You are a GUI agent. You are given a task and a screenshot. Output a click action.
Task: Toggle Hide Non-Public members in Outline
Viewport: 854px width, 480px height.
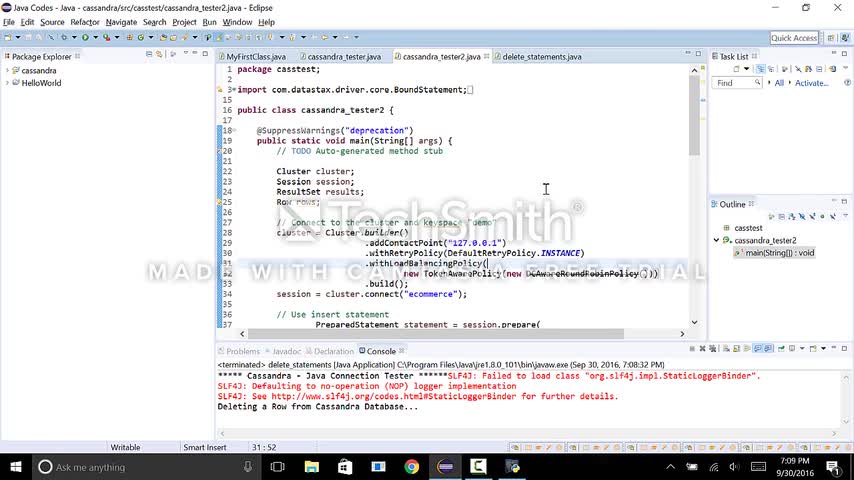click(822, 216)
